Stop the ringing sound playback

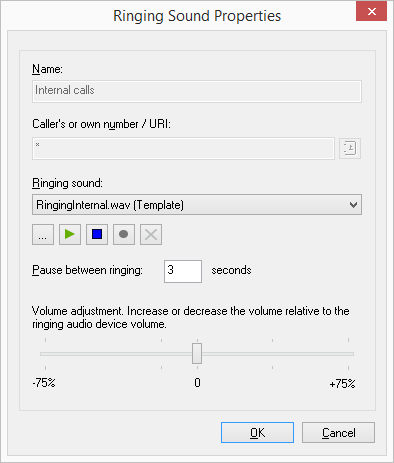point(97,235)
